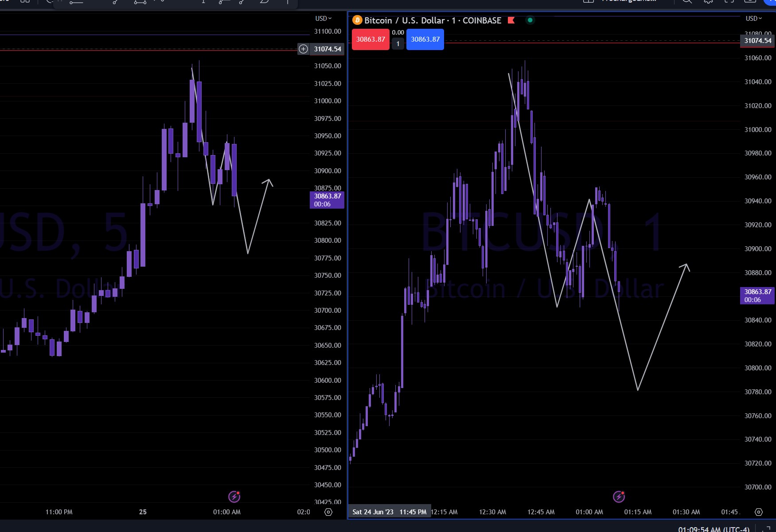776x532 pixels.
Task: Click the 01:00 AM label on the left time axis
Action: pos(227,512)
